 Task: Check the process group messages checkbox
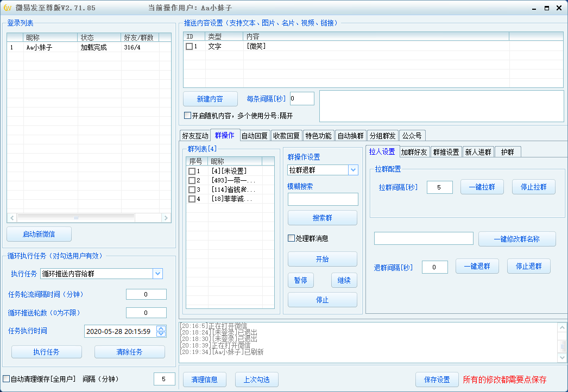291,238
